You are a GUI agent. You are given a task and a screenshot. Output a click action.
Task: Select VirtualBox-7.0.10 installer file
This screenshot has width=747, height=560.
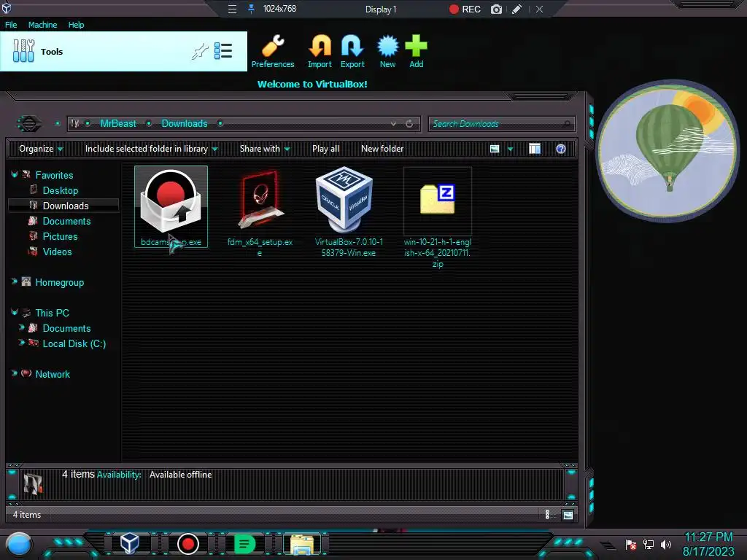(349, 212)
